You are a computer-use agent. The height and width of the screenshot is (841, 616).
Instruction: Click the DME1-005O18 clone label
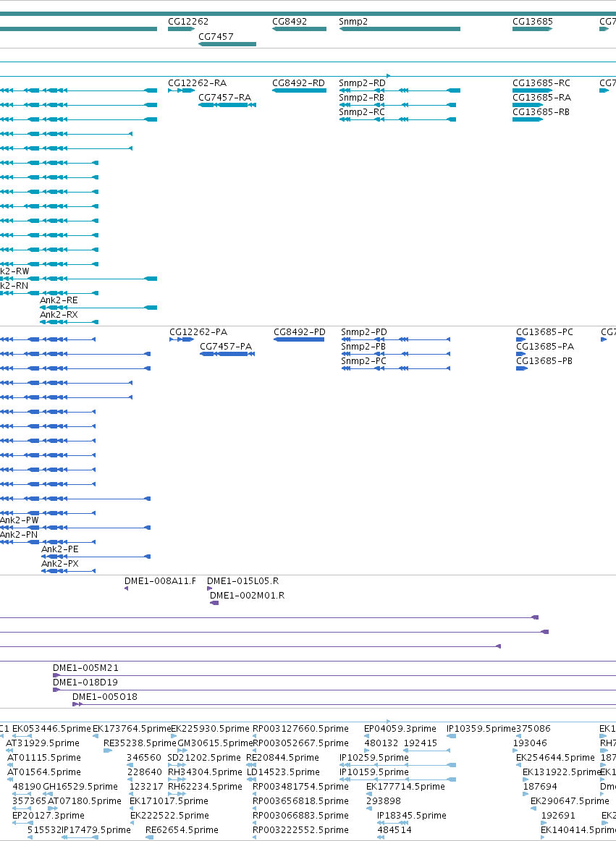click(105, 697)
